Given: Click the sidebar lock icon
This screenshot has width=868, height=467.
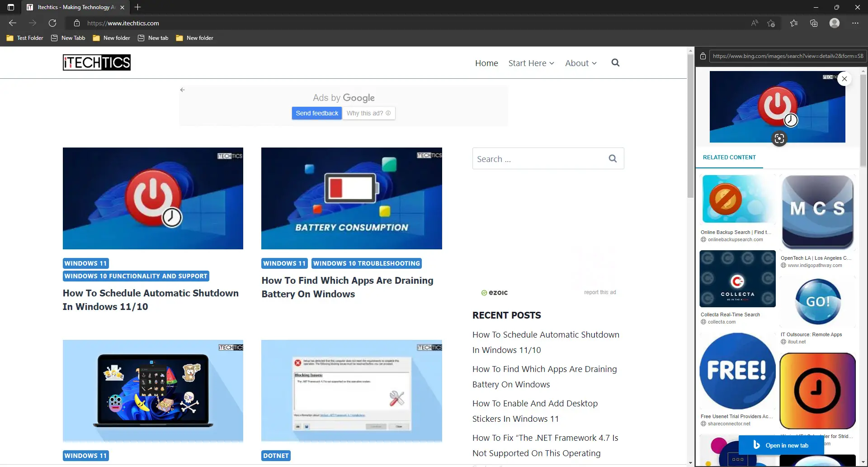Looking at the screenshot, I should [x=703, y=56].
